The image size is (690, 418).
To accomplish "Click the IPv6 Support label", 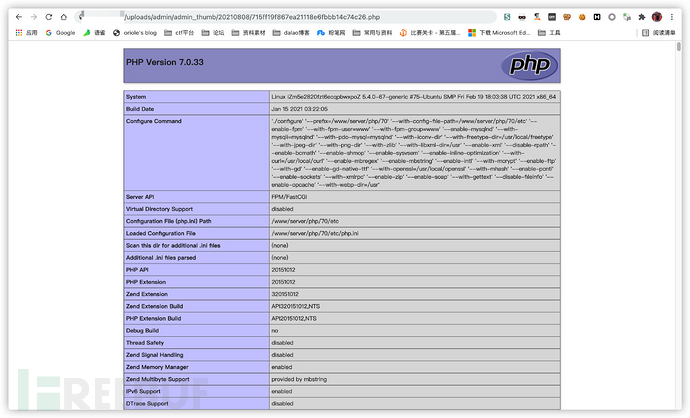I will tap(143, 392).
